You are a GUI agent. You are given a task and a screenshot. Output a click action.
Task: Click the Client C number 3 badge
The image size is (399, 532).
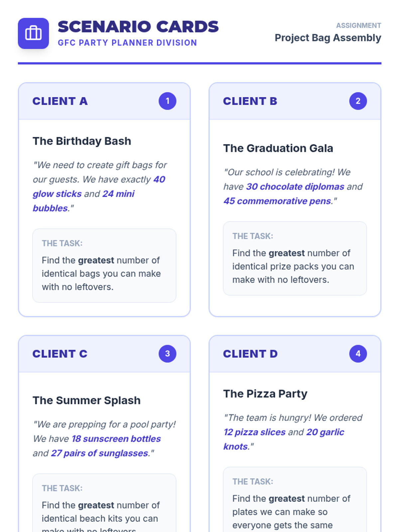pos(167,353)
